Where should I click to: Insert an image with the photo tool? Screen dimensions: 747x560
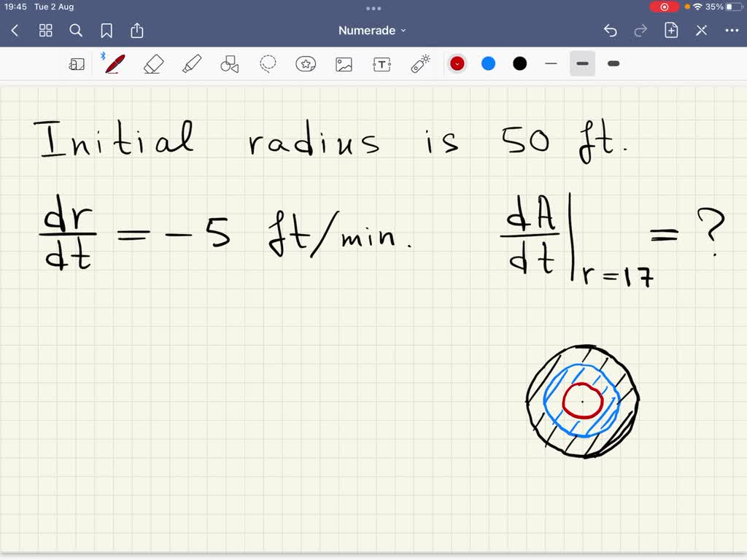coord(344,63)
